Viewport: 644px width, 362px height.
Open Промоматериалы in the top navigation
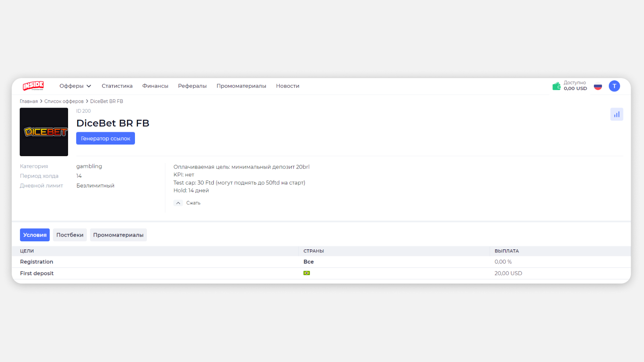(242, 86)
